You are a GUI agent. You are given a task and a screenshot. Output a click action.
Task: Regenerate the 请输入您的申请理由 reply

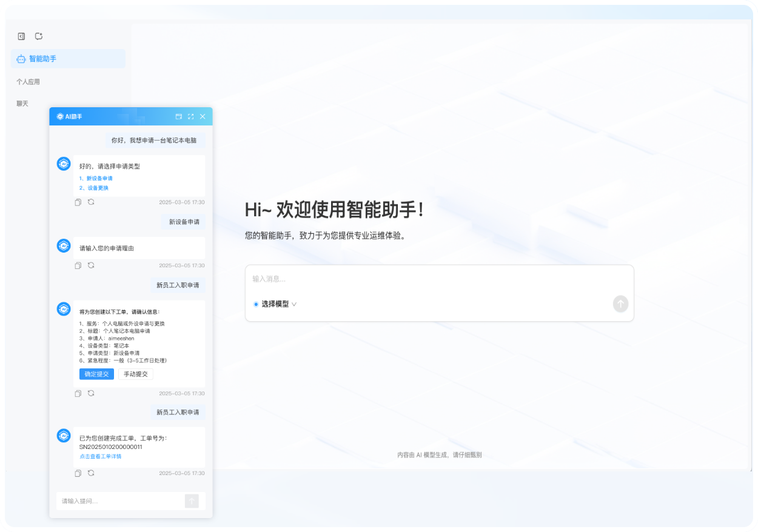coord(91,265)
